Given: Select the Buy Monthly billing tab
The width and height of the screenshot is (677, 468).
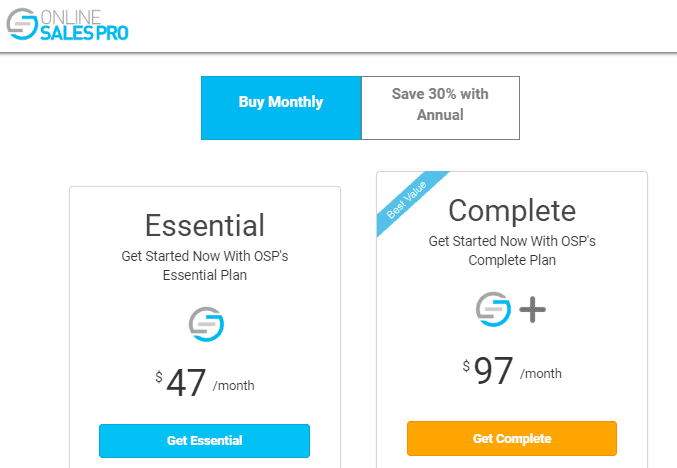Looking at the screenshot, I should [281, 108].
